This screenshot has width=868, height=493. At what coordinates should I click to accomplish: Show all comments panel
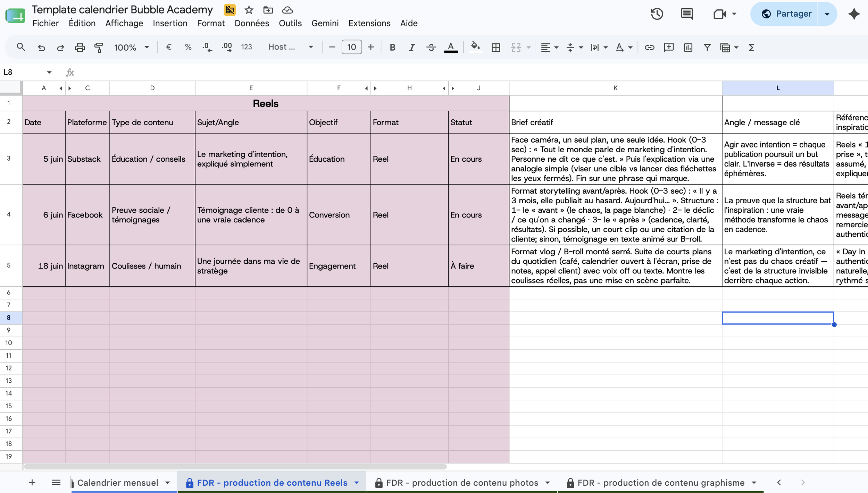[x=687, y=14]
